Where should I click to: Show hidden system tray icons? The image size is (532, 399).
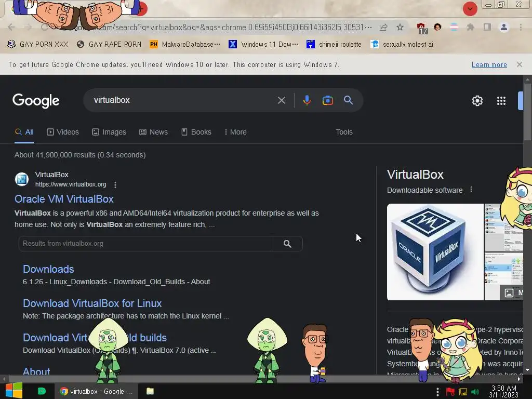[437, 392]
